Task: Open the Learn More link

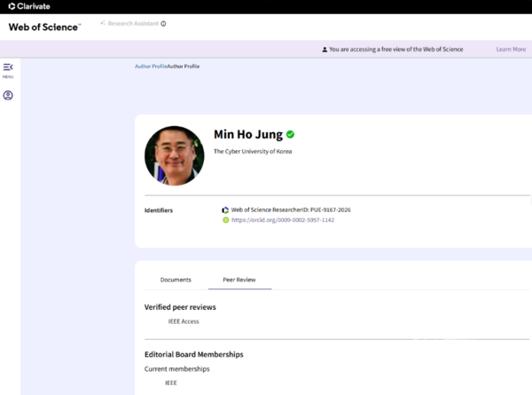Action: pyautogui.click(x=511, y=49)
